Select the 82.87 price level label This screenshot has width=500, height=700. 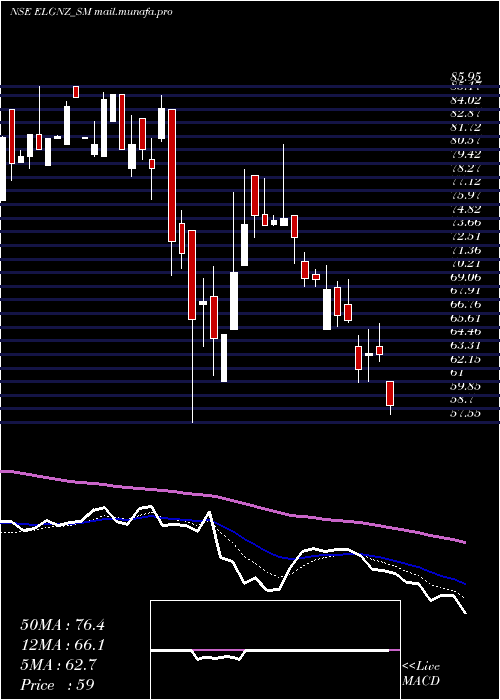[465, 113]
